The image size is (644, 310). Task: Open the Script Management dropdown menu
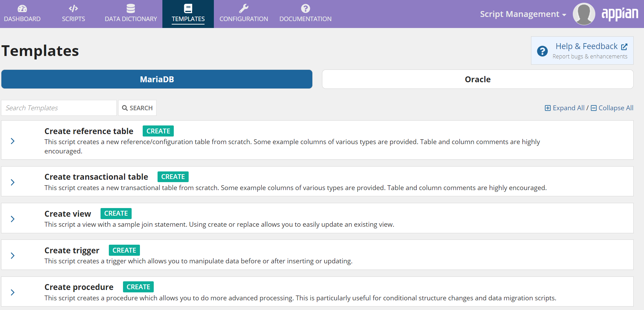pyautogui.click(x=523, y=14)
